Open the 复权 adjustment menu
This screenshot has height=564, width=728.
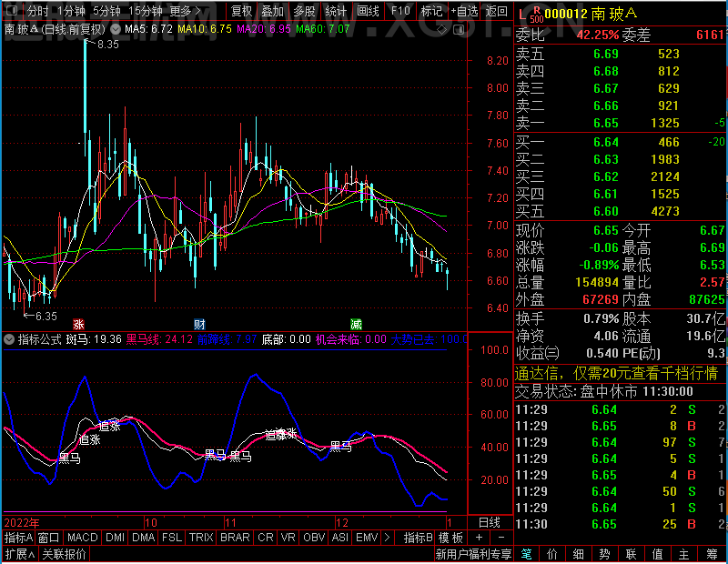[x=241, y=11]
